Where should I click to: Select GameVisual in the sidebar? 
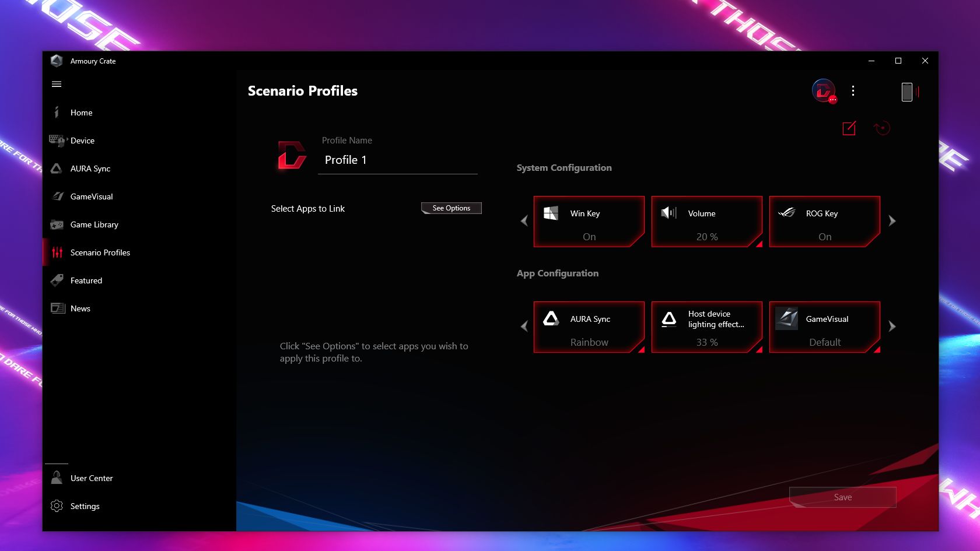(x=139, y=196)
